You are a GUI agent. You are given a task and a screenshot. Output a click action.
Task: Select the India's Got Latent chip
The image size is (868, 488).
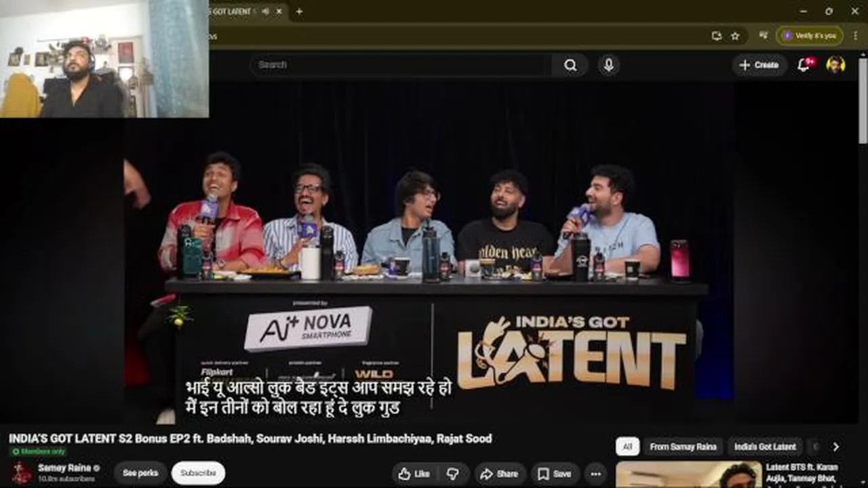[765, 447]
